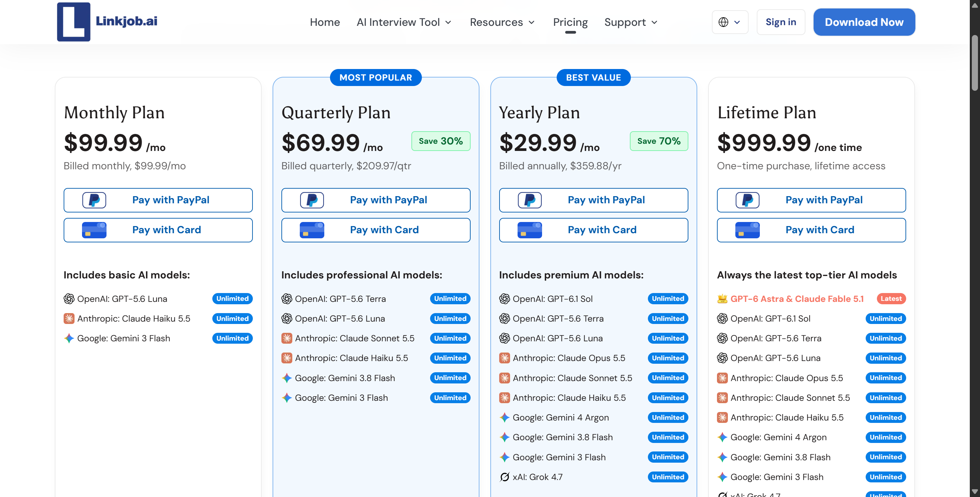Screen dimensions: 980x497
Task: Go to the Home page
Action: [x=325, y=22]
